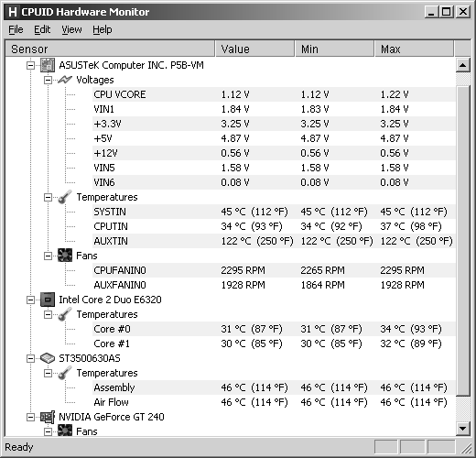Collapse the ST3500630AS drive node
The width and height of the screenshot is (476, 458).
pos(30,358)
